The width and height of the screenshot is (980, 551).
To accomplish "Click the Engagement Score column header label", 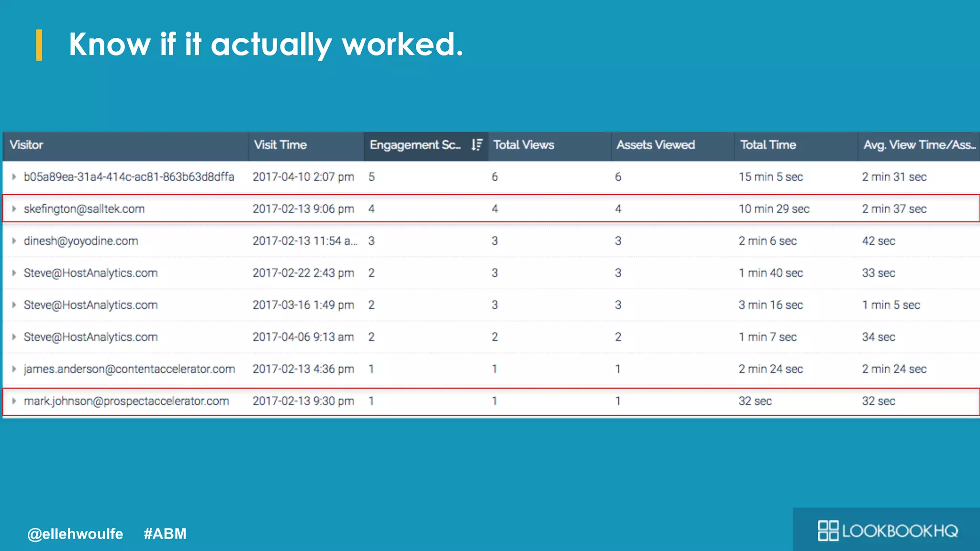I will coord(414,145).
